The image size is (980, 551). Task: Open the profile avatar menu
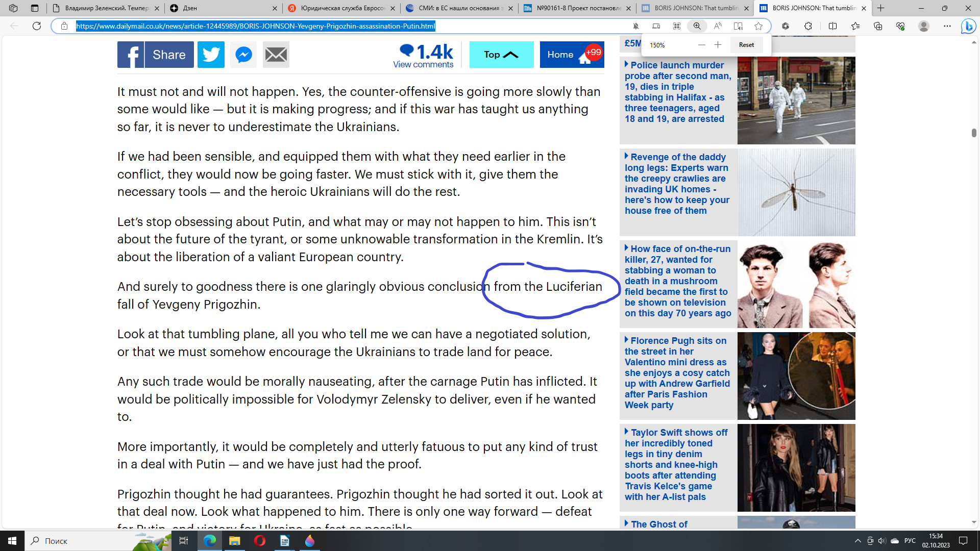pyautogui.click(x=923, y=26)
